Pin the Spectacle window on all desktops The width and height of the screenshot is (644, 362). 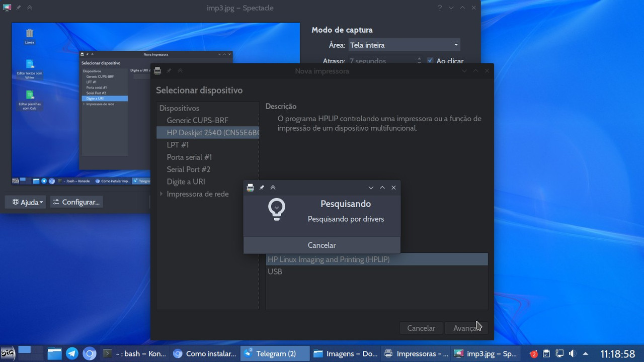tap(19, 8)
